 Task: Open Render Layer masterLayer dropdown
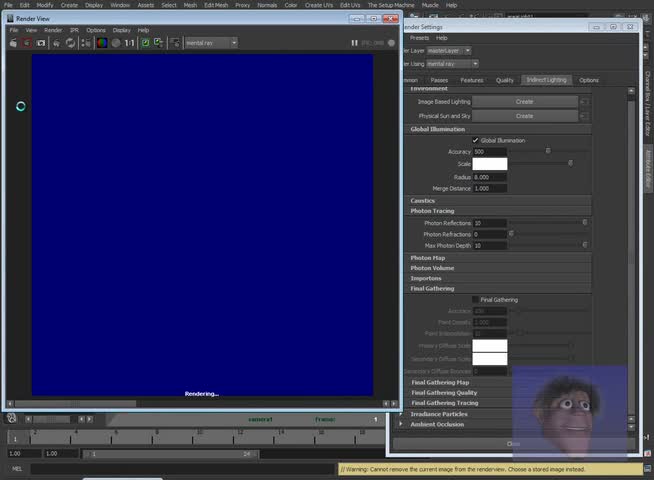click(x=449, y=50)
